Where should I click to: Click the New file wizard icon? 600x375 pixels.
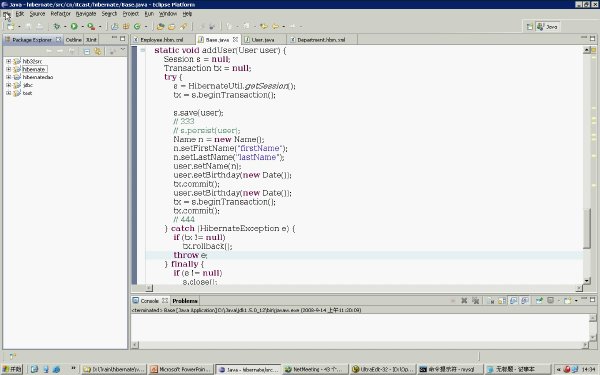pos(10,26)
